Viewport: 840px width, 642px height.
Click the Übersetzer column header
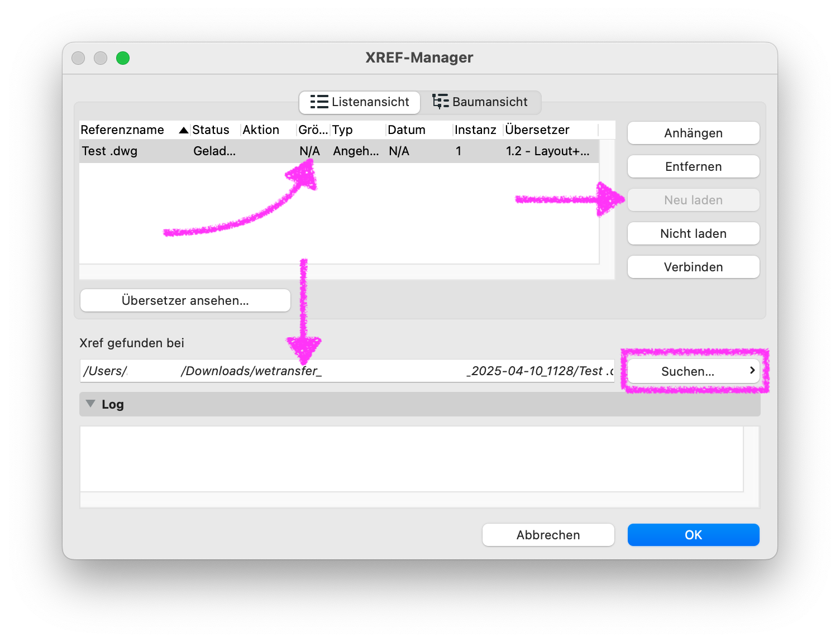coord(550,130)
